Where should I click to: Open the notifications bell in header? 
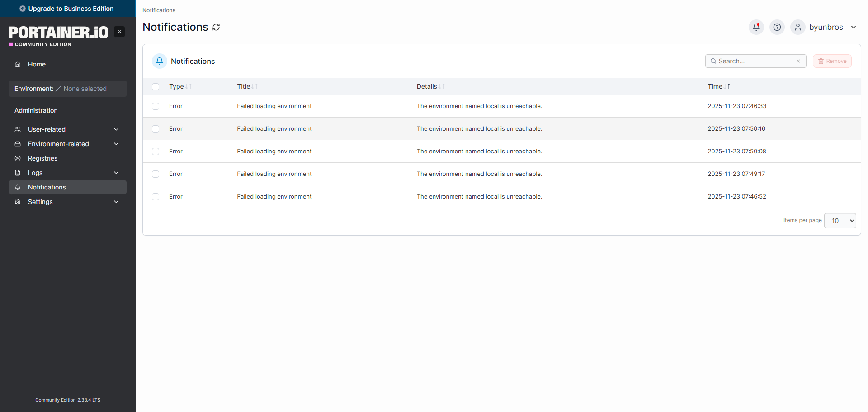(756, 27)
